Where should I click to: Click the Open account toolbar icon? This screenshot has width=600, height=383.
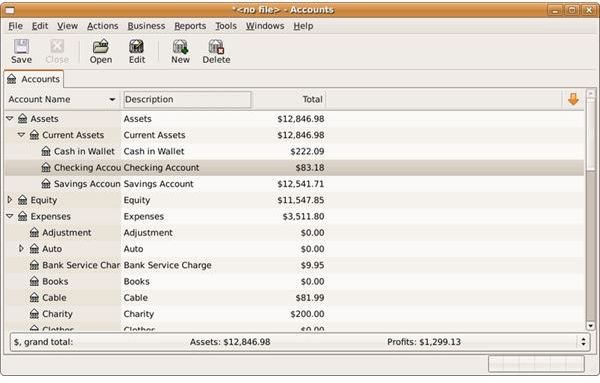(101, 51)
